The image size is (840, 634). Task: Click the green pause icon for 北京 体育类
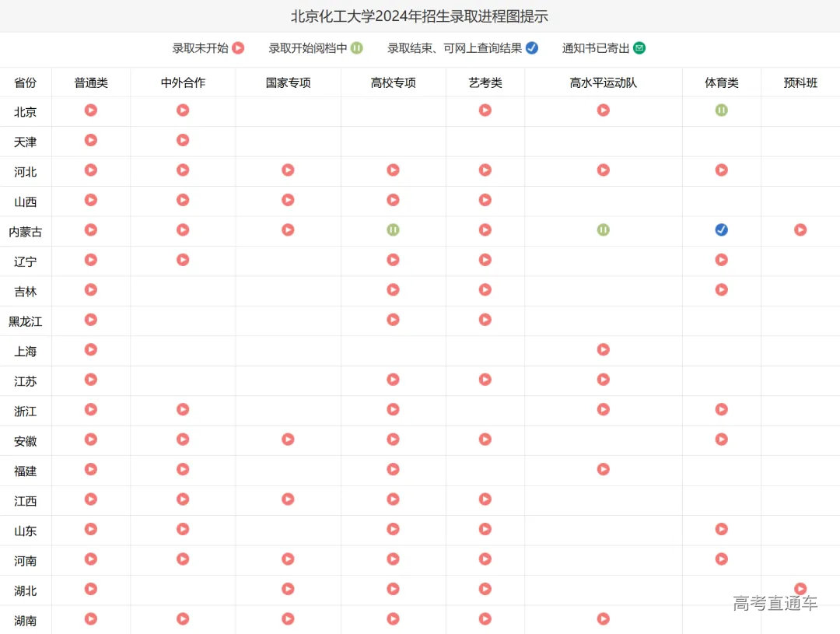click(721, 110)
